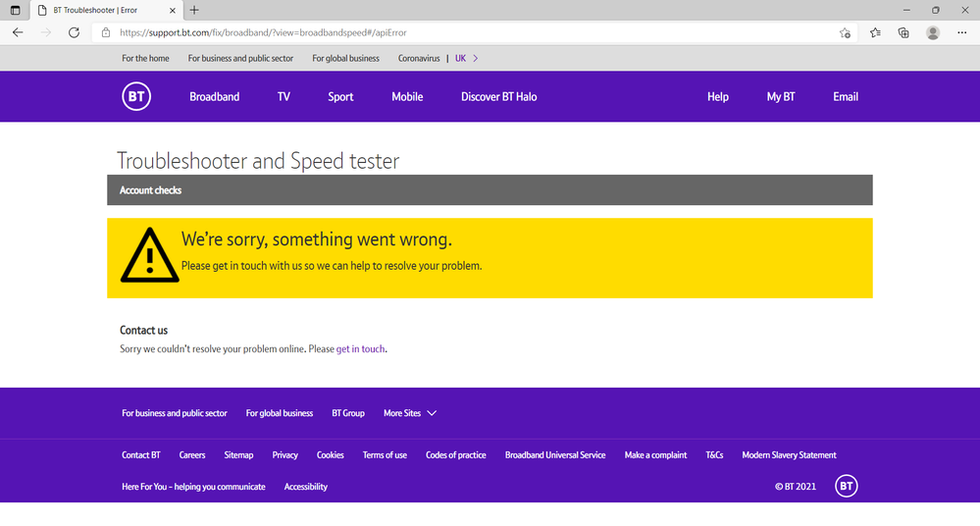
Task: Expand the More Sites dropdown
Action: point(410,413)
